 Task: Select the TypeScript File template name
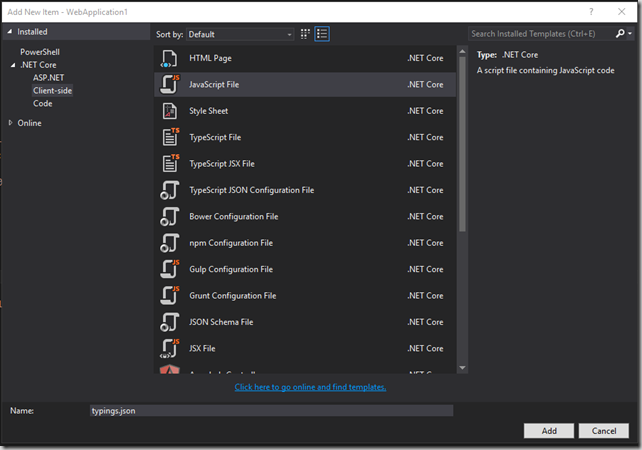[215, 137]
